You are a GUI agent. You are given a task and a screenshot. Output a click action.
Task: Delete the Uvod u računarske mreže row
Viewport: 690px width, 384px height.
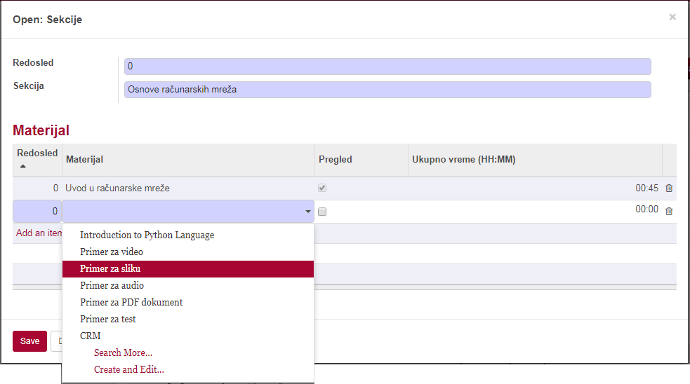click(x=669, y=188)
